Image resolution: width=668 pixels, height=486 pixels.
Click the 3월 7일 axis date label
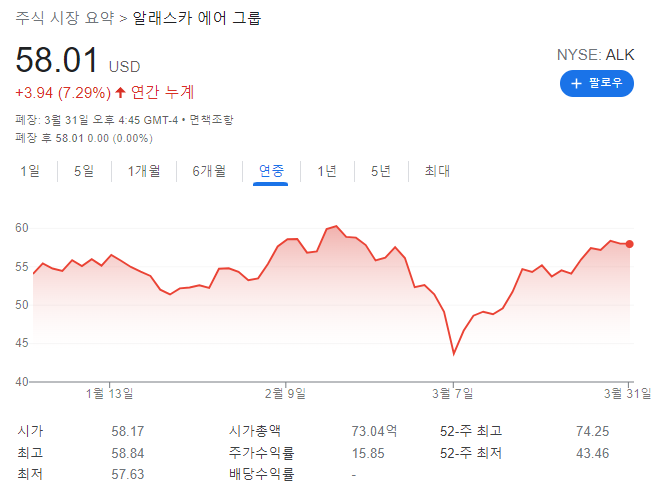pyautogui.click(x=453, y=393)
